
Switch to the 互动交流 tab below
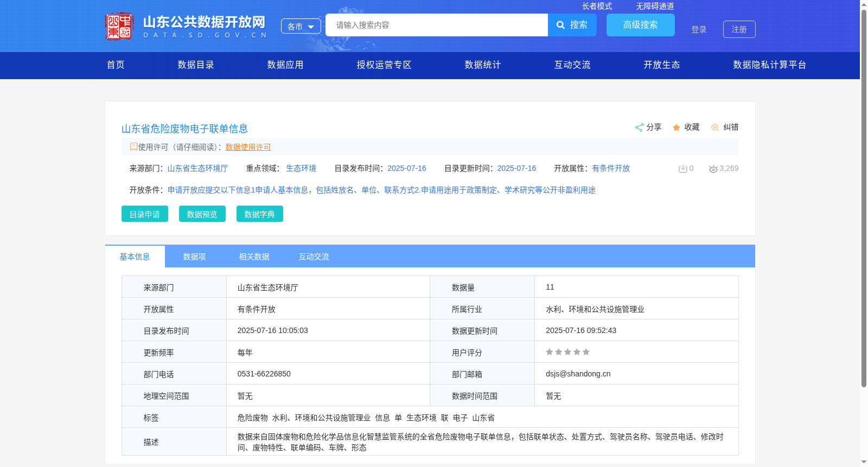(x=314, y=257)
